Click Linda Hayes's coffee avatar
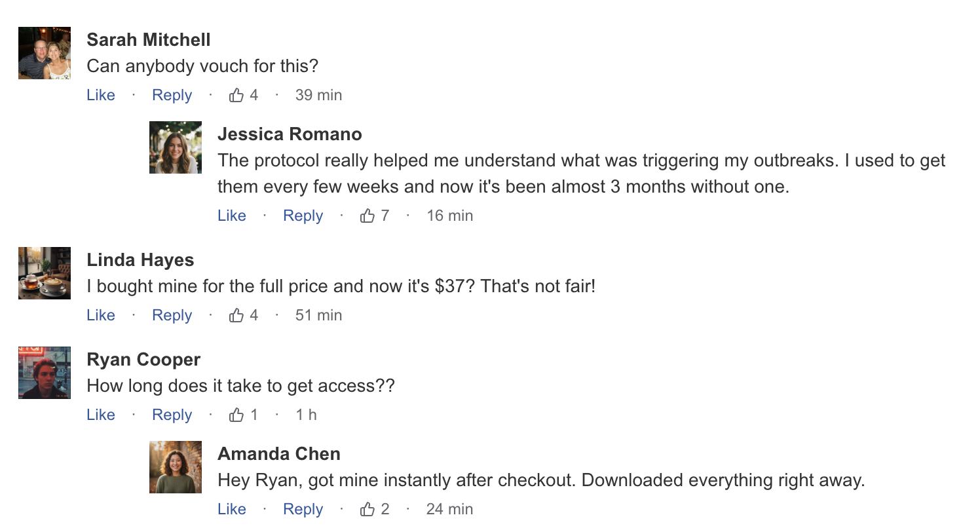Screen dimensions: 980x532 pyautogui.click(x=45, y=273)
